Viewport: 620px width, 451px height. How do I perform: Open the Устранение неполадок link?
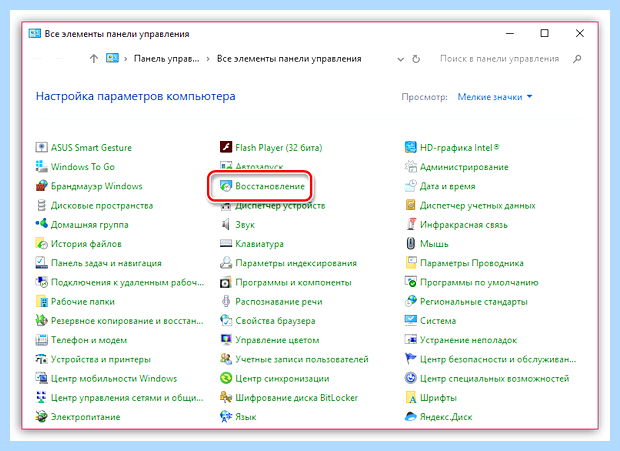coord(469,340)
